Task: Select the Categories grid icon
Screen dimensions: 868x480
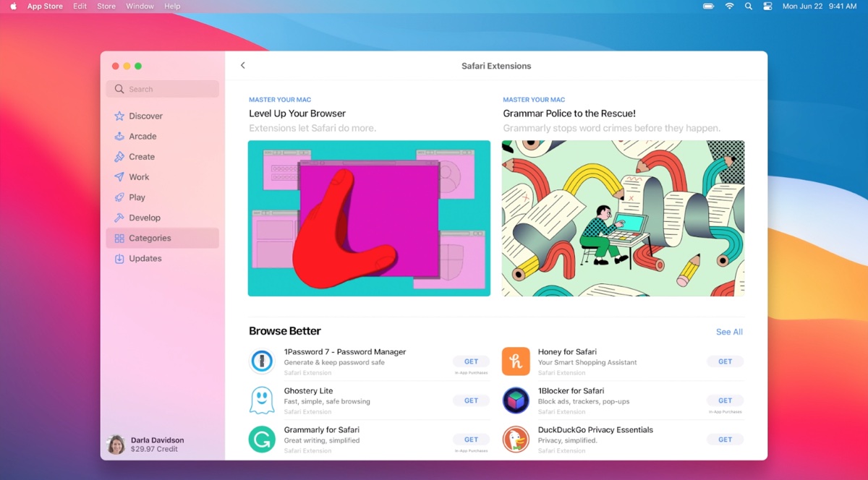Action: (x=119, y=238)
